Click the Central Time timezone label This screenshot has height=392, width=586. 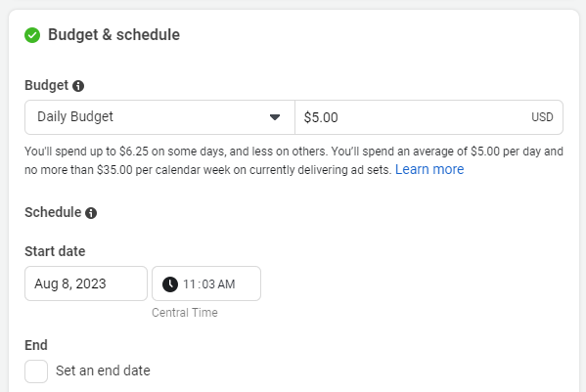click(185, 313)
